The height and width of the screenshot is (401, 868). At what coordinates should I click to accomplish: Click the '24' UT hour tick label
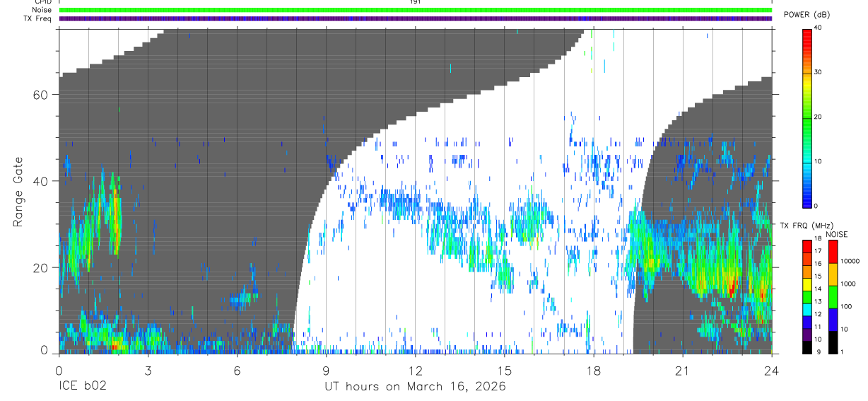tap(771, 370)
